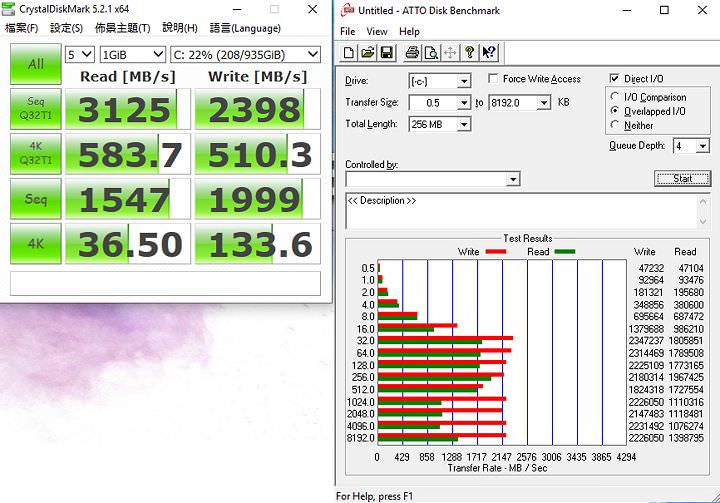Open the Help menu in ATTO
This screenshot has height=503, width=720.
pos(409,31)
